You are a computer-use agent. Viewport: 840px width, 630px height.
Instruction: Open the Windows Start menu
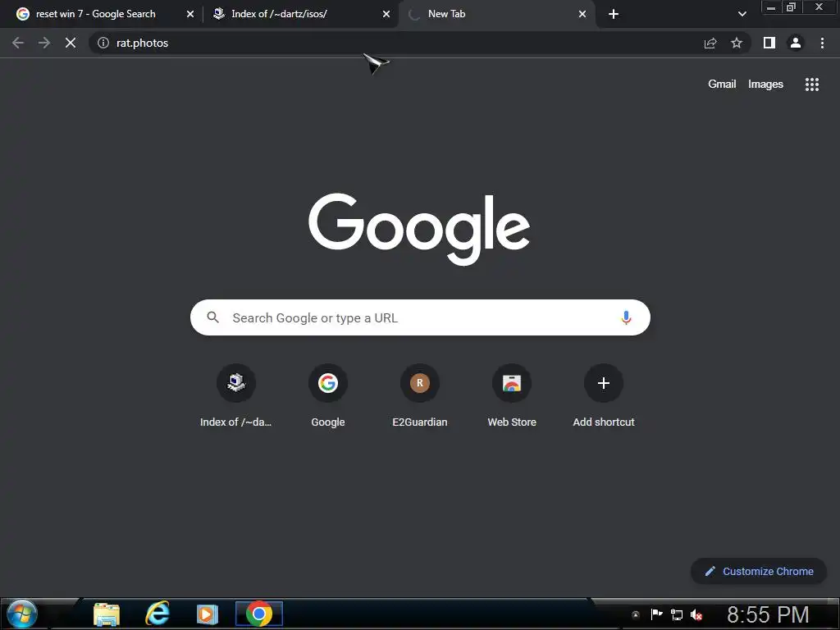click(22, 614)
